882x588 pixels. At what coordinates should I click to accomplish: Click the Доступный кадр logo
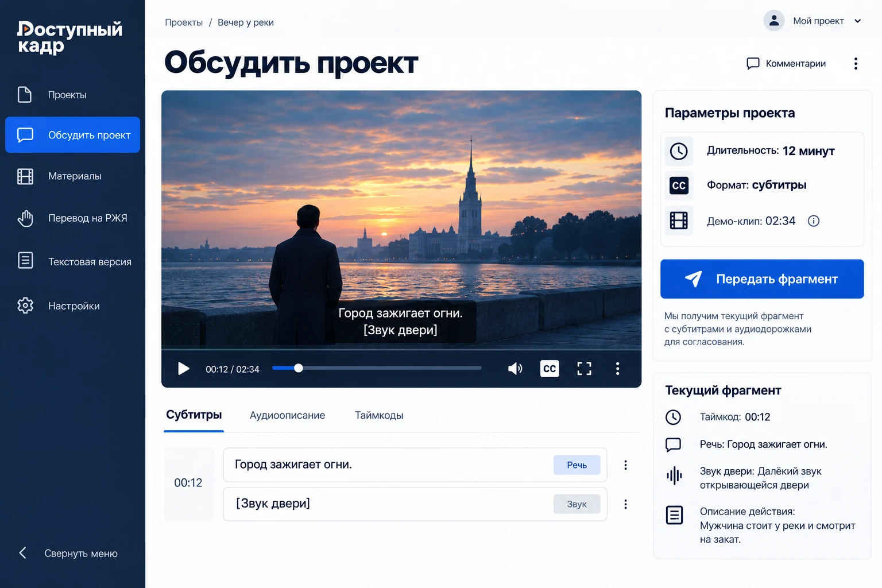point(69,37)
